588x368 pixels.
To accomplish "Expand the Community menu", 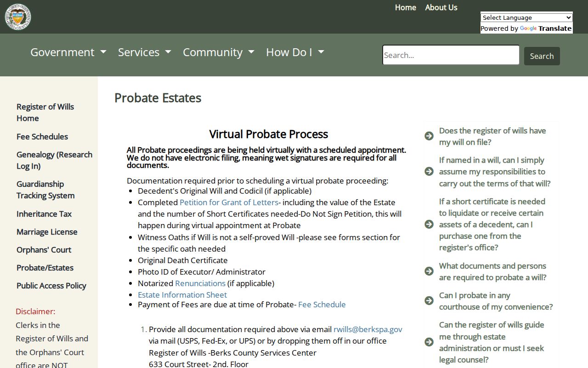I will point(219,52).
